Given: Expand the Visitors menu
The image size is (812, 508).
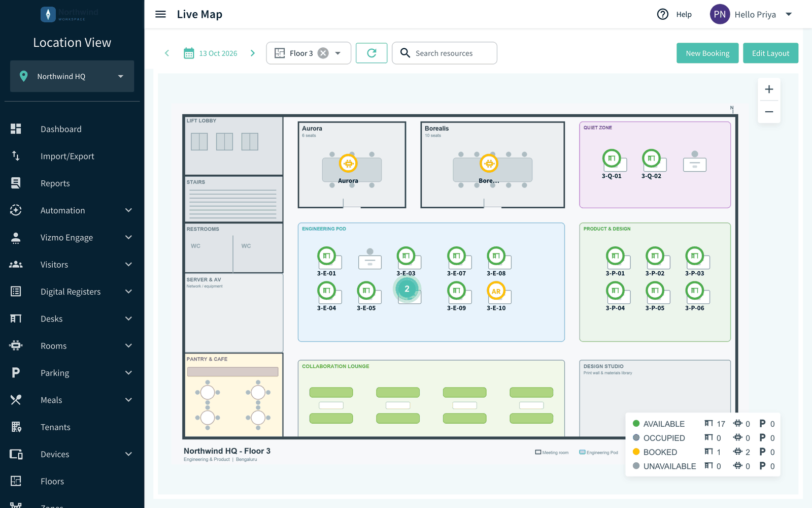Looking at the screenshot, I should [128, 264].
